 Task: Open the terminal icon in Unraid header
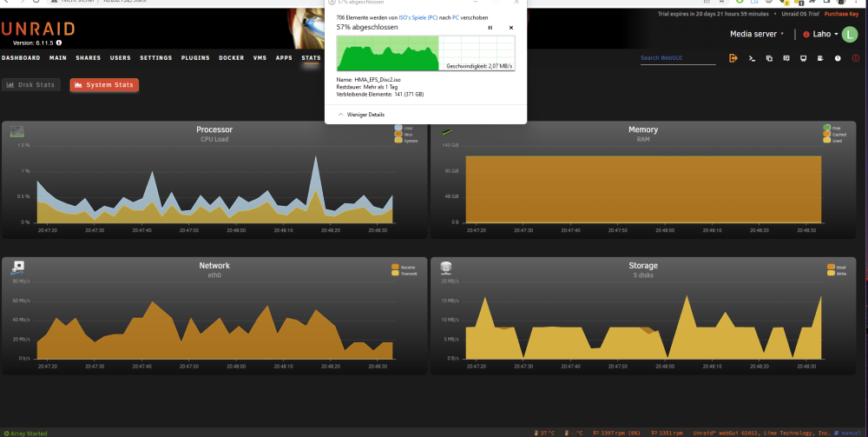point(752,58)
